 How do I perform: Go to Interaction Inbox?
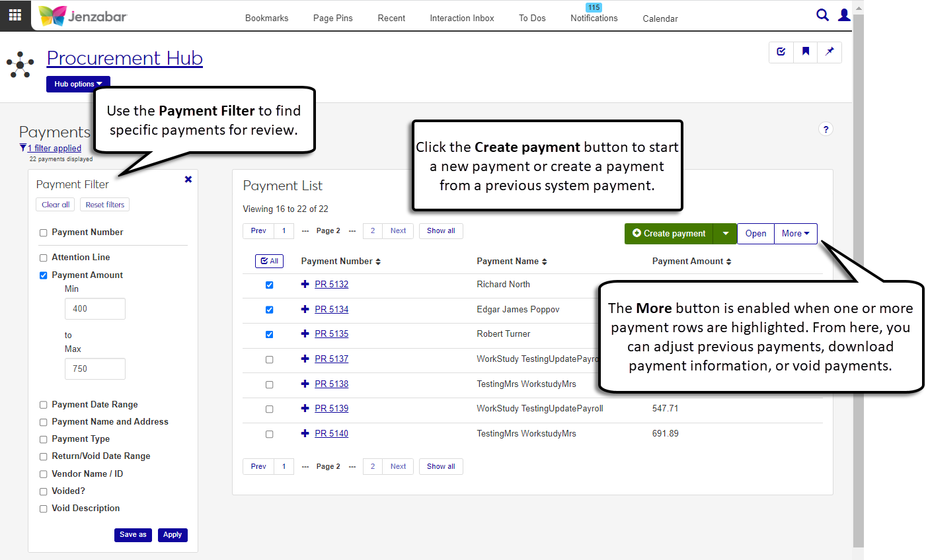pyautogui.click(x=462, y=18)
